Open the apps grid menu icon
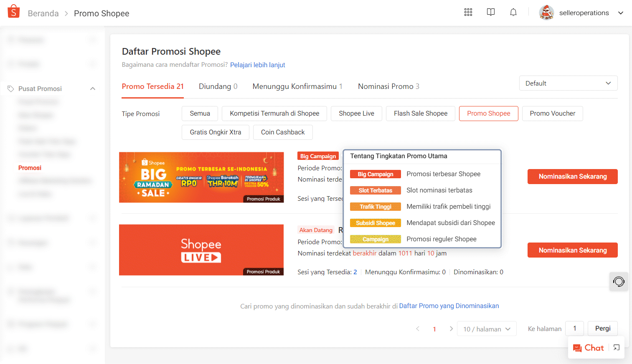 (x=468, y=12)
